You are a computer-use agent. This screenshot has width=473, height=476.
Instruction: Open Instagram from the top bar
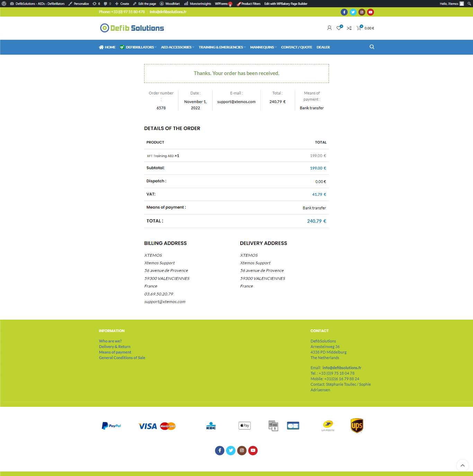point(362,12)
